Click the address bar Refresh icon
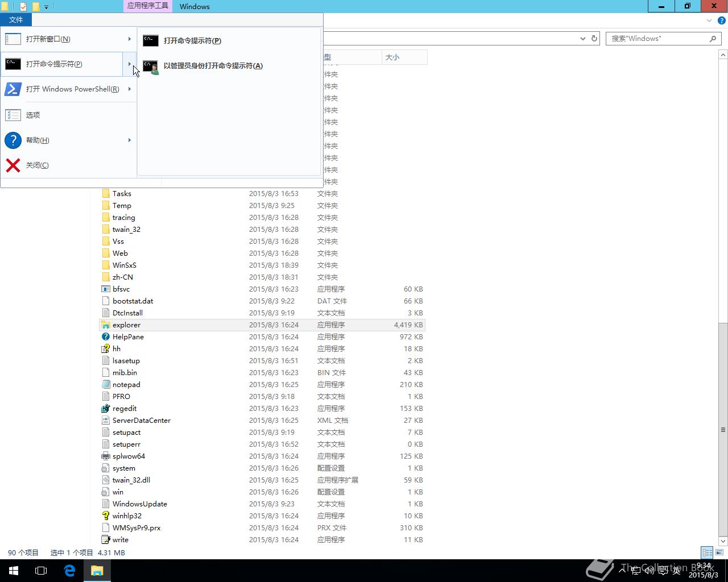 click(x=594, y=39)
